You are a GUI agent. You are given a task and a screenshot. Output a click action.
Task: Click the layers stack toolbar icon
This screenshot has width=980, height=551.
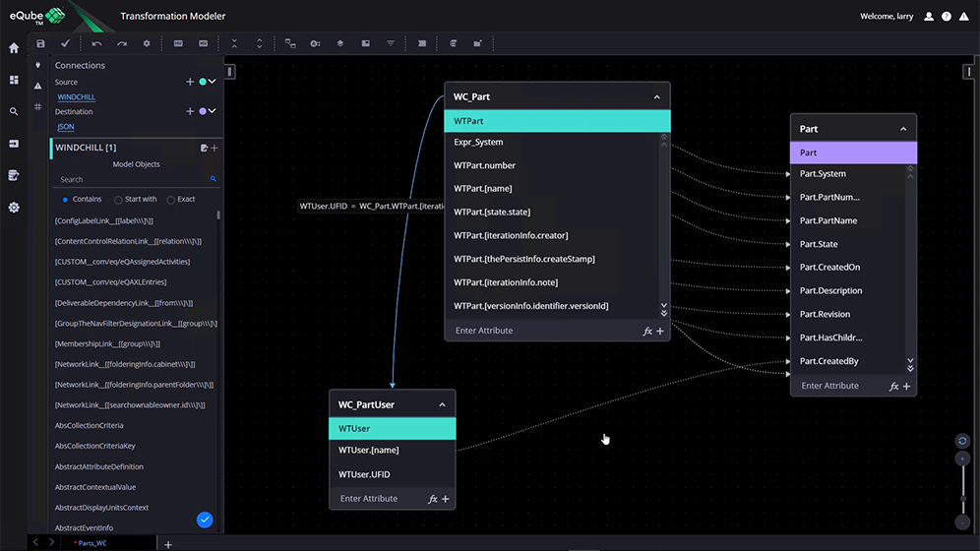340,43
